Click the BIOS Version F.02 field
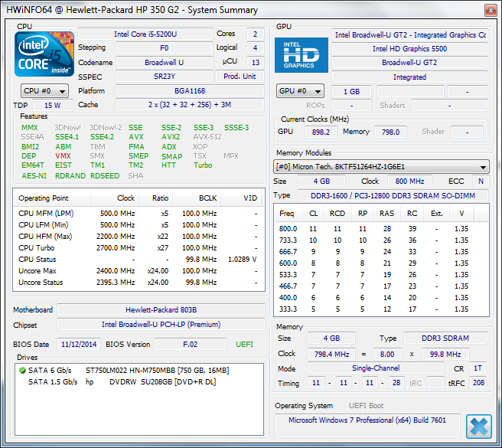Screen dimensions: 502x448 [x=191, y=344]
